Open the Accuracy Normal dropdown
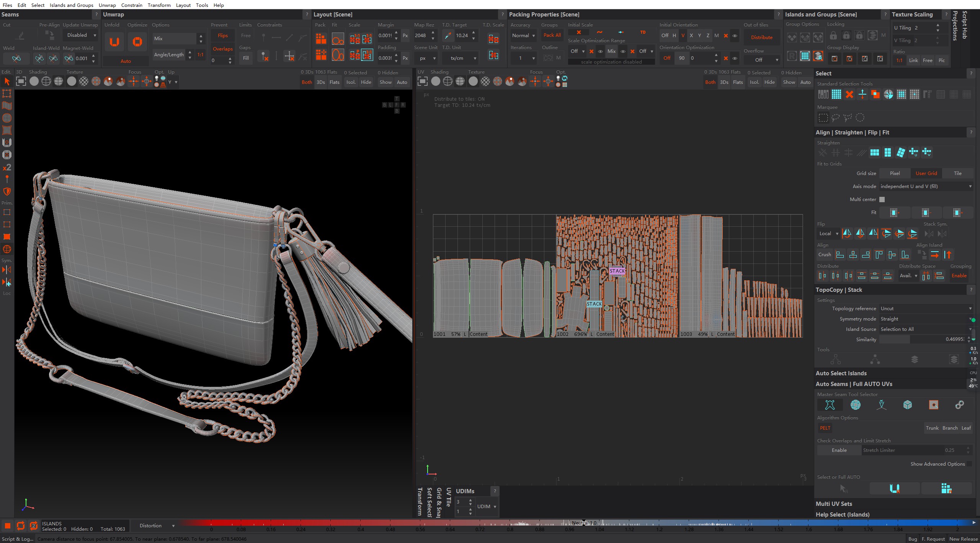The width and height of the screenshot is (980, 543). 523,36
